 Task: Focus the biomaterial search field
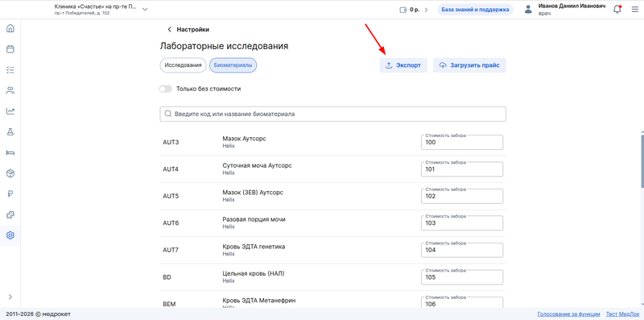point(332,114)
